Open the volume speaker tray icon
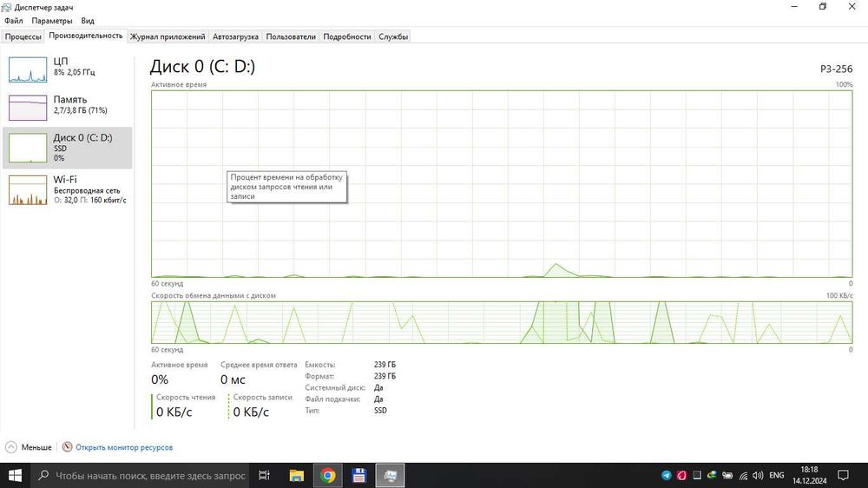 coord(758,475)
